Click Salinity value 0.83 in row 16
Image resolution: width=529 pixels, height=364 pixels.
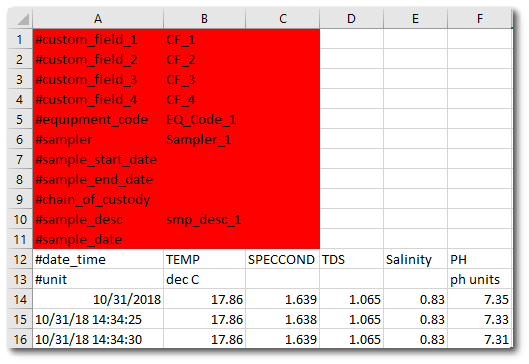click(x=415, y=339)
